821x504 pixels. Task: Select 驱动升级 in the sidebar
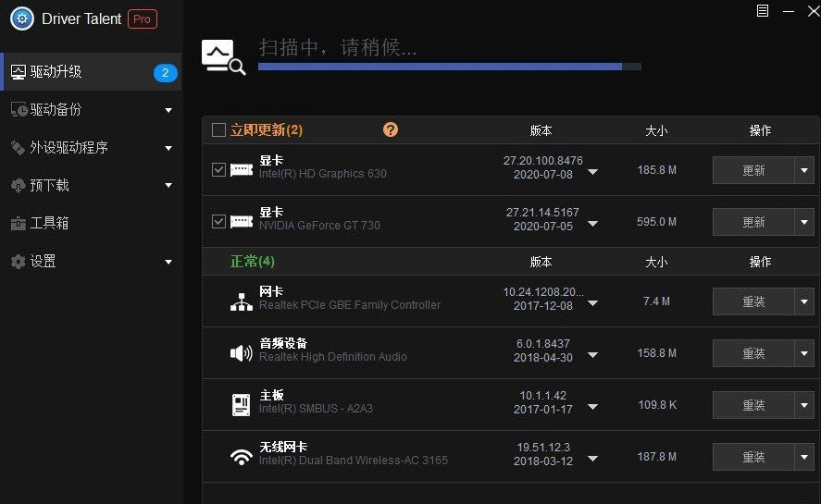pos(91,72)
